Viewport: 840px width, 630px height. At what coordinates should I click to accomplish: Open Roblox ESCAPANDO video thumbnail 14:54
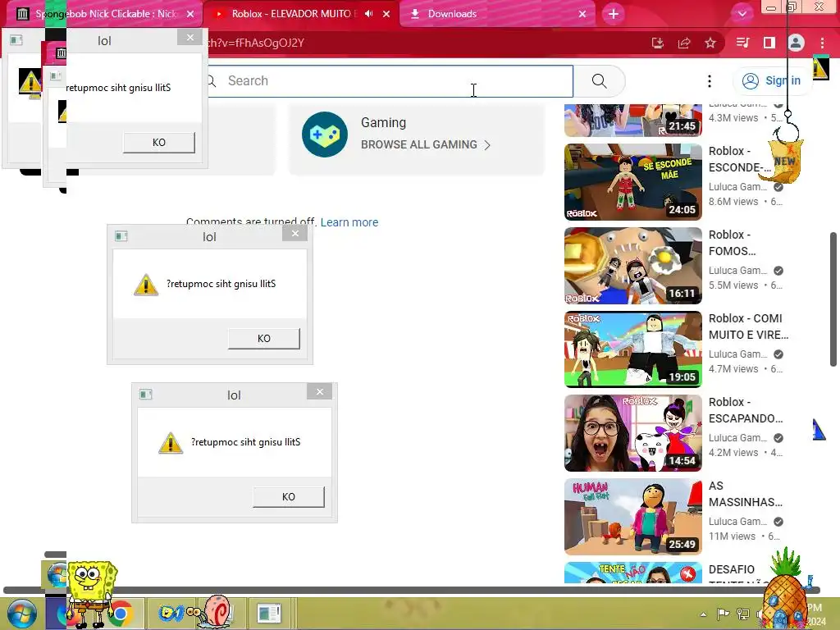(x=632, y=433)
